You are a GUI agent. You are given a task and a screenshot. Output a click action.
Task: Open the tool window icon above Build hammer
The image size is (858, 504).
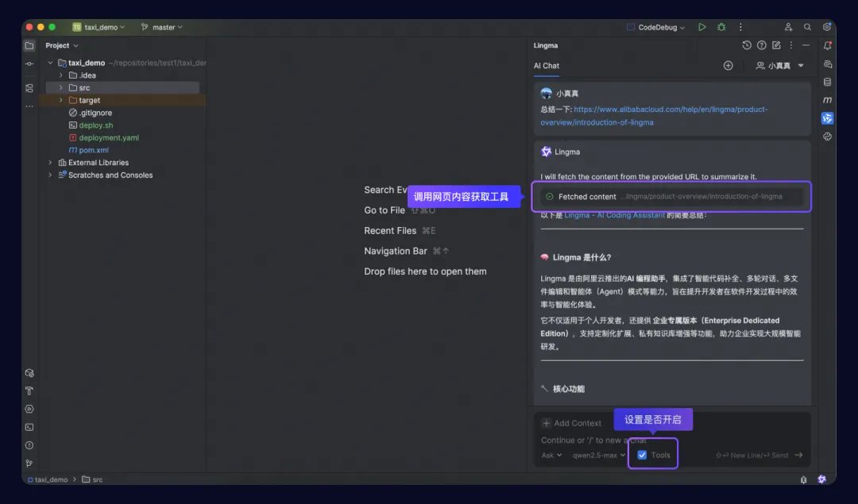29,373
